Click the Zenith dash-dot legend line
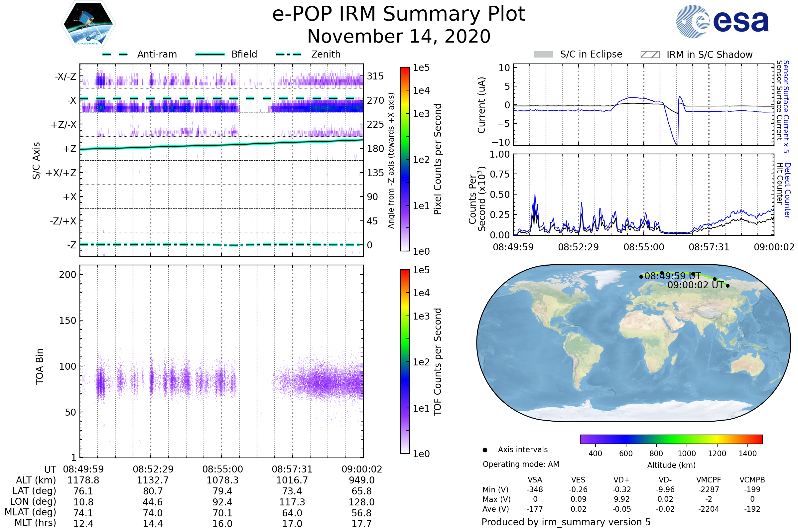 click(x=288, y=54)
